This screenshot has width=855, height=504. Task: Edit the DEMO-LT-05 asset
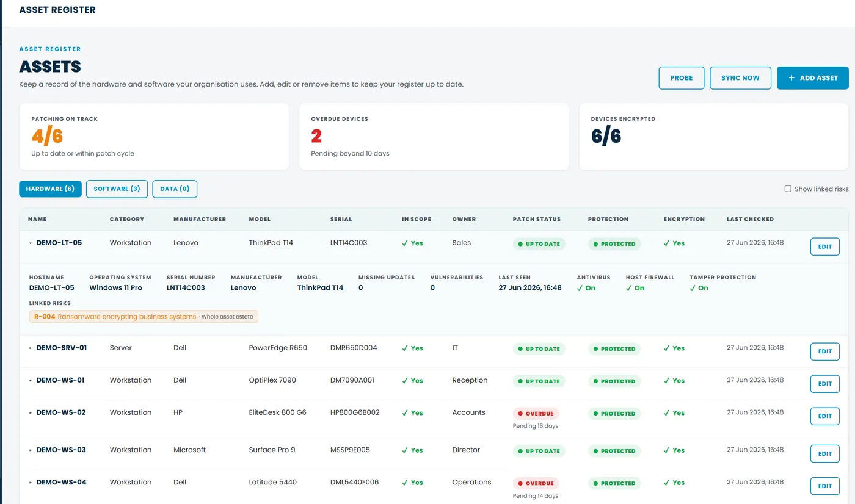(x=825, y=247)
